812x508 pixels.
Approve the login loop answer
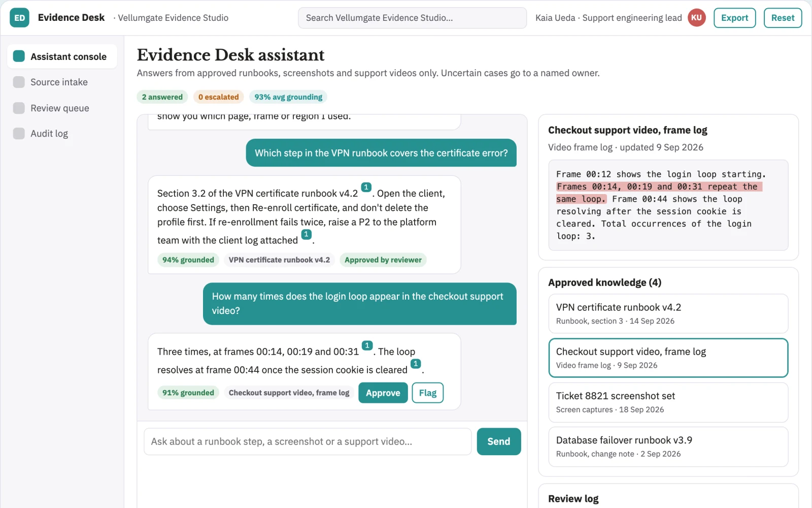(x=383, y=393)
